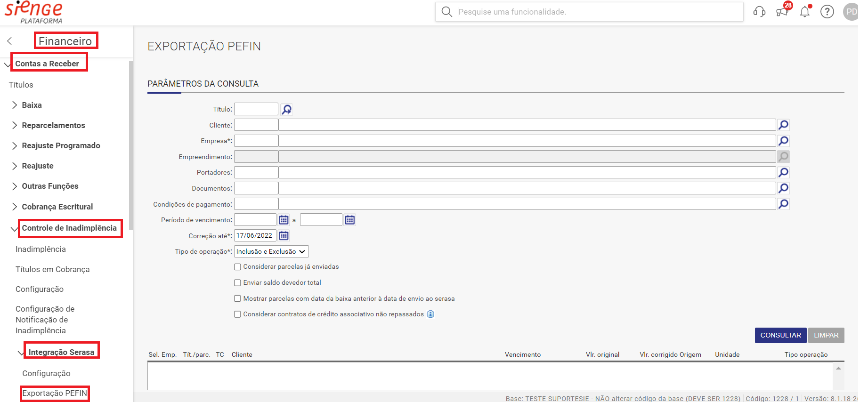Image resolution: width=868 pixels, height=402 pixels.
Task: Click the LIMPAR button
Action: [x=826, y=335]
